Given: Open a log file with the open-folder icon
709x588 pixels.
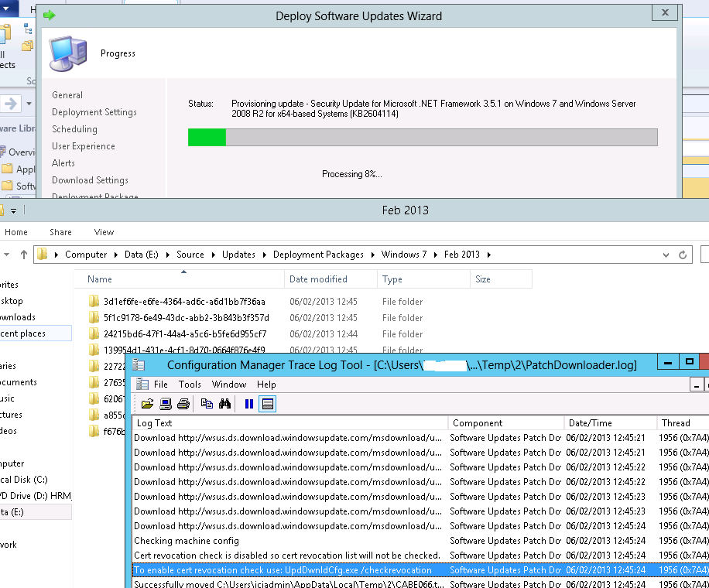Looking at the screenshot, I should click(x=147, y=403).
